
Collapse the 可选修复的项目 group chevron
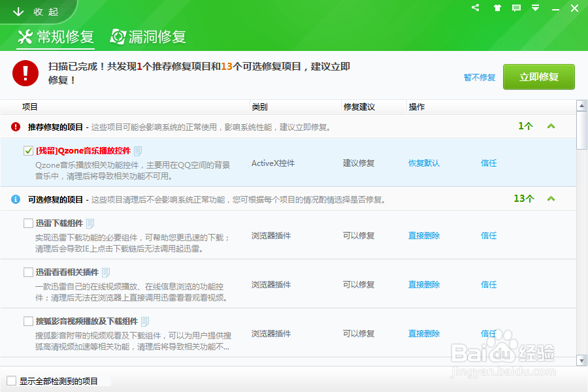(x=551, y=199)
